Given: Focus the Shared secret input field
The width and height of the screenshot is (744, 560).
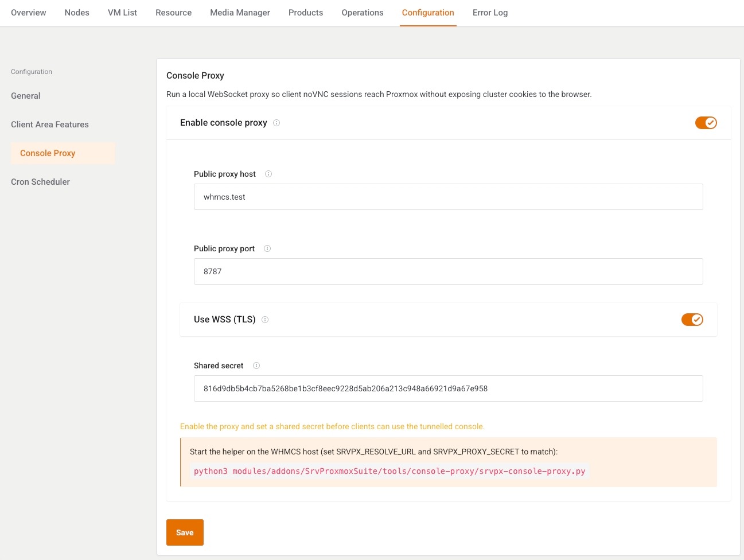Looking at the screenshot, I should click(449, 388).
